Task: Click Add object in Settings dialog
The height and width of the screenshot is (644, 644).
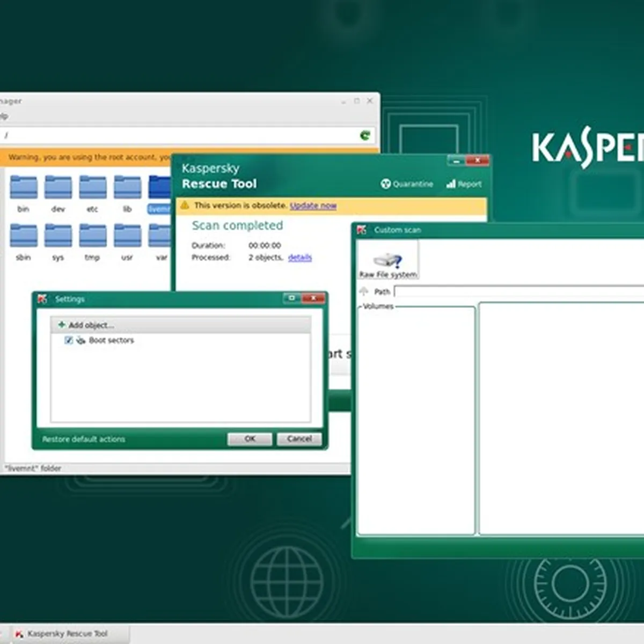Action: [x=86, y=325]
